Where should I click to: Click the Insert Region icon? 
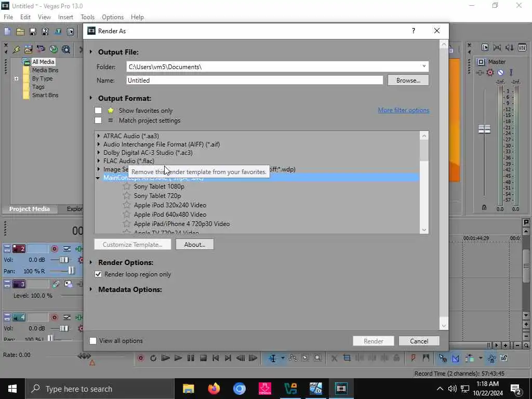tap(426, 357)
